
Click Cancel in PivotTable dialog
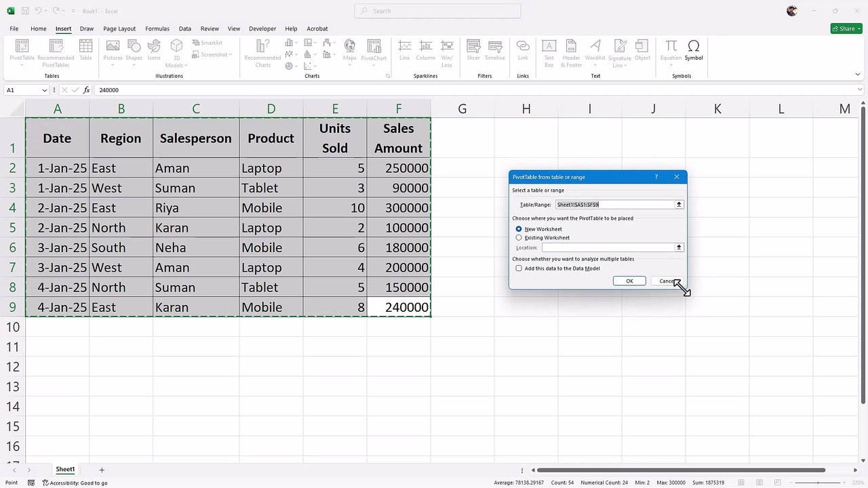click(667, 281)
